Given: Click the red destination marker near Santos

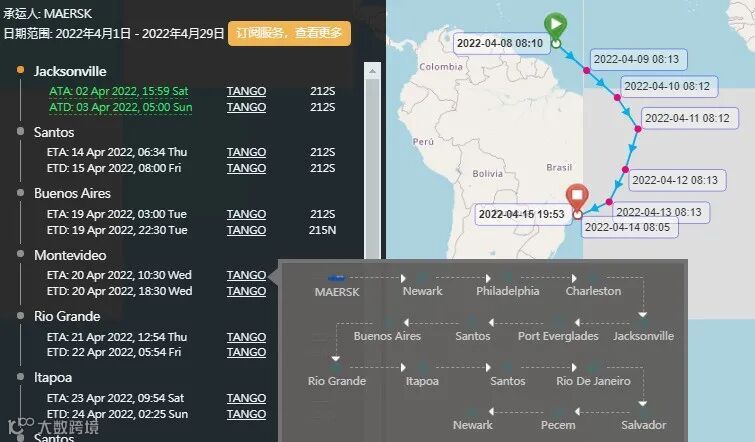Looking at the screenshot, I should coord(577,197).
